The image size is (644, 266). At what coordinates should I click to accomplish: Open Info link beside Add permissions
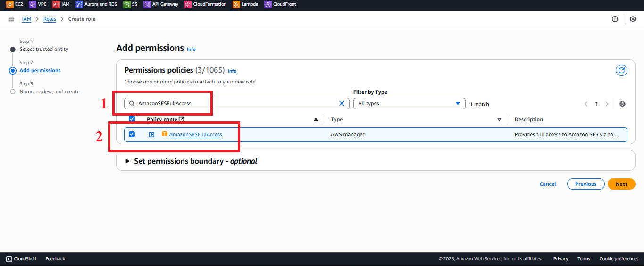191,49
